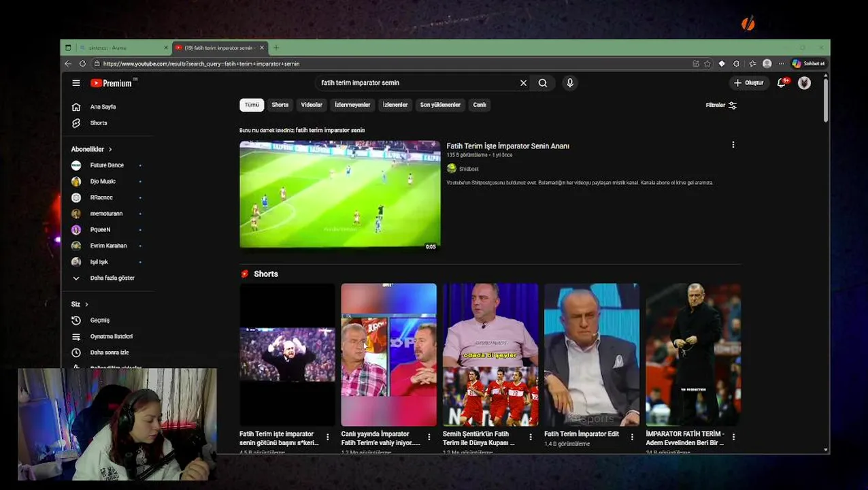The height and width of the screenshot is (490, 868).
Task: Click the suggested spelling 'fatih terim imparator senin'
Action: click(x=330, y=130)
